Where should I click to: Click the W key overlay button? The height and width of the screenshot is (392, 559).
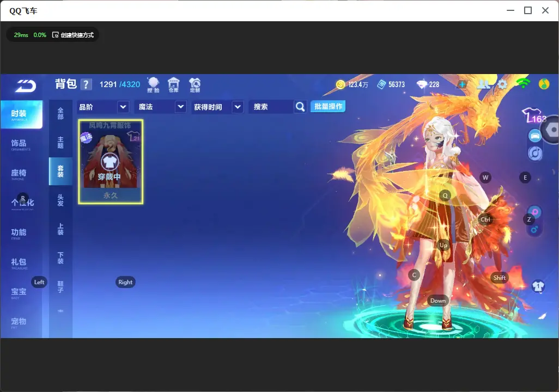[485, 177]
